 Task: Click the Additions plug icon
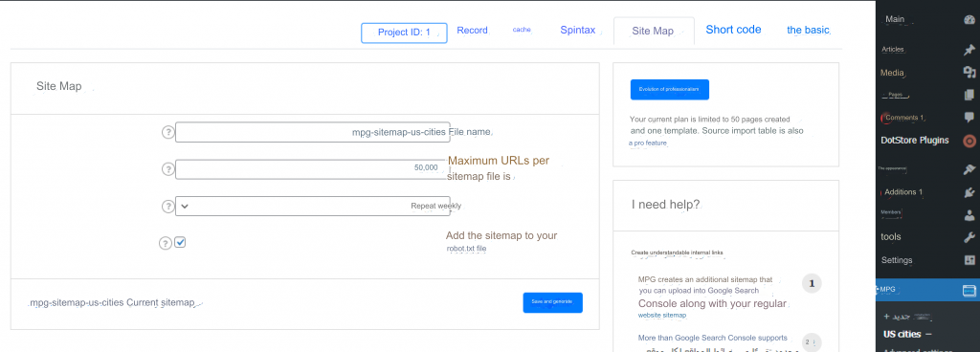[969, 192]
